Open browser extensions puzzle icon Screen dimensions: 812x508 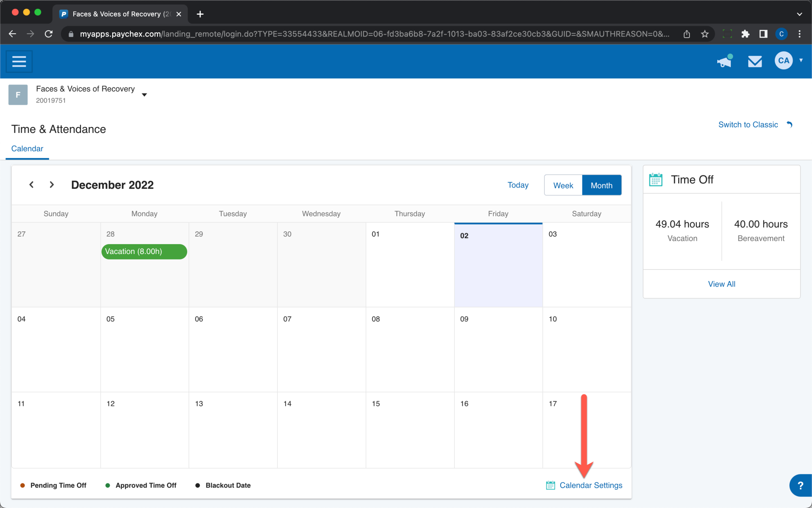745,34
